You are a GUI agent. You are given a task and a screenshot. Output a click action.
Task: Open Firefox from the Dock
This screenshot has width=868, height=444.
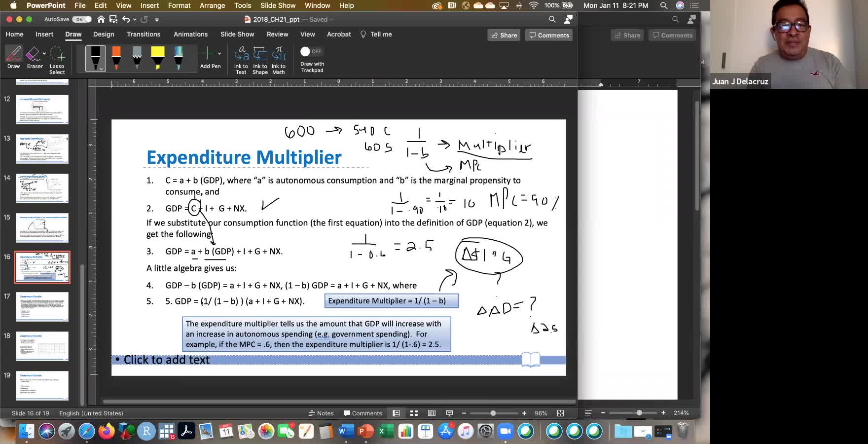(x=106, y=431)
